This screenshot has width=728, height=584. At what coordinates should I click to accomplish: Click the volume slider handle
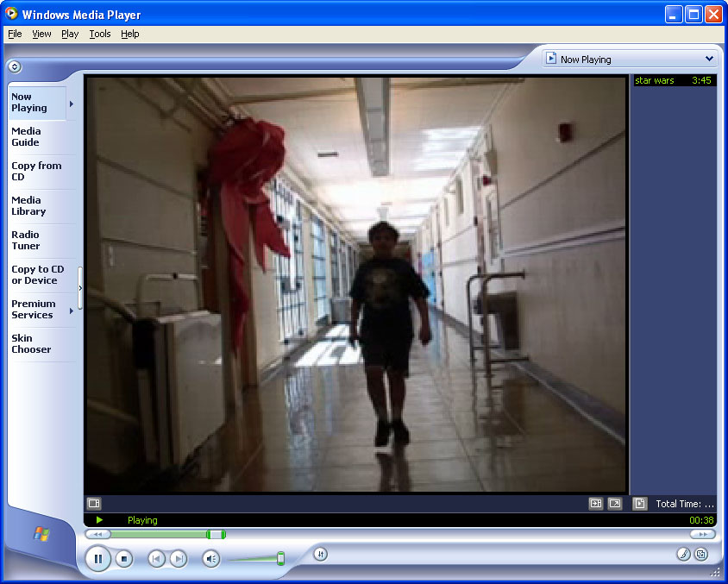(x=280, y=558)
